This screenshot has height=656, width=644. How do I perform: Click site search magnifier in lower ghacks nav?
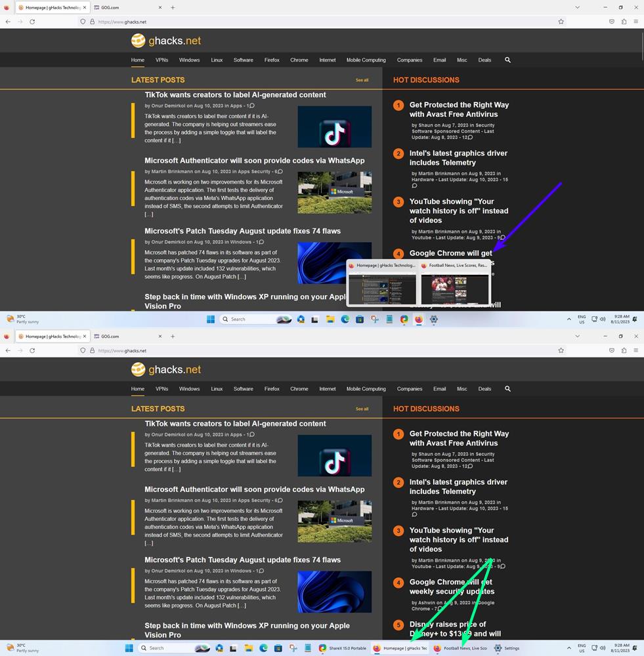[507, 388]
